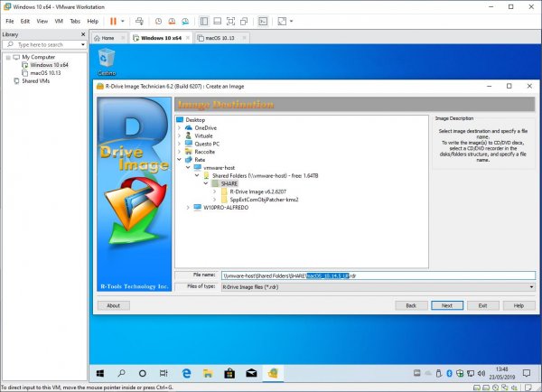This screenshot has height=392, width=542.
Task: Switch to the Home tab
Action: (x=107, y=38)
